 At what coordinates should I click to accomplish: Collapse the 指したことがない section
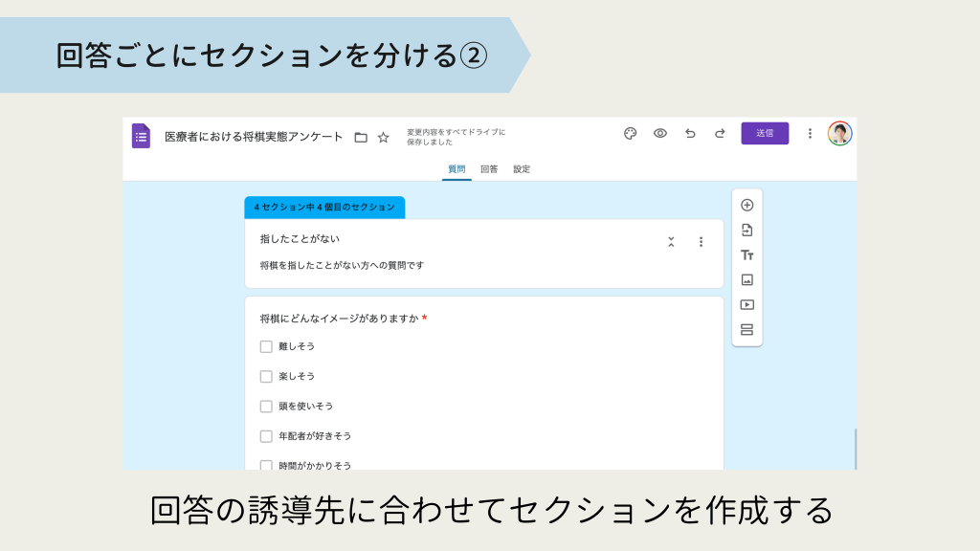(671, 242)
